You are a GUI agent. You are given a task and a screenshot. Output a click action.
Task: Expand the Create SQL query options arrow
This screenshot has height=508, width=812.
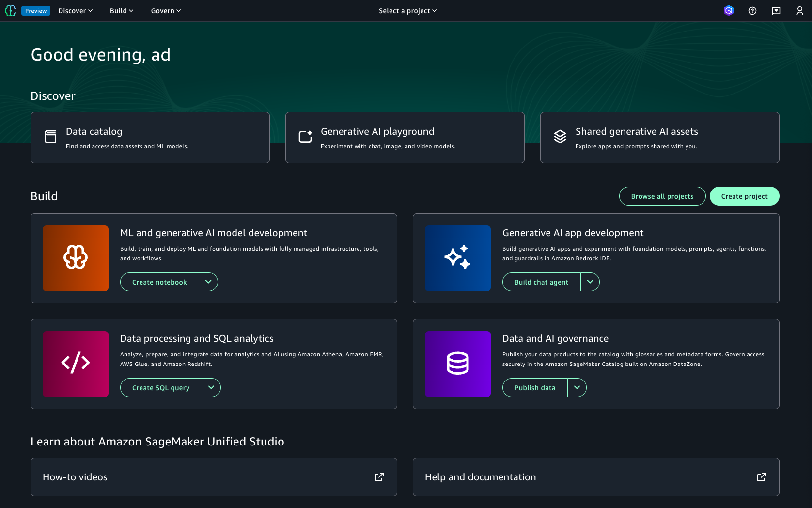[211, 388]
